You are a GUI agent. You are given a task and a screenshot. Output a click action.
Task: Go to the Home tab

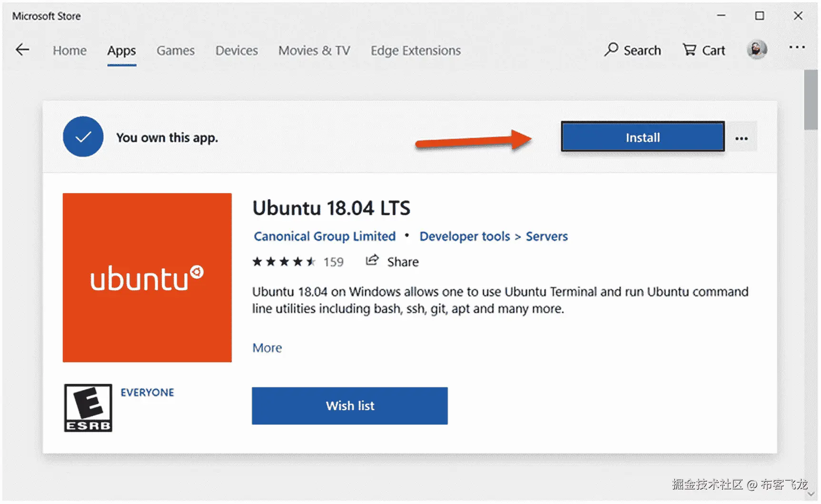click(x=69, y=50)
